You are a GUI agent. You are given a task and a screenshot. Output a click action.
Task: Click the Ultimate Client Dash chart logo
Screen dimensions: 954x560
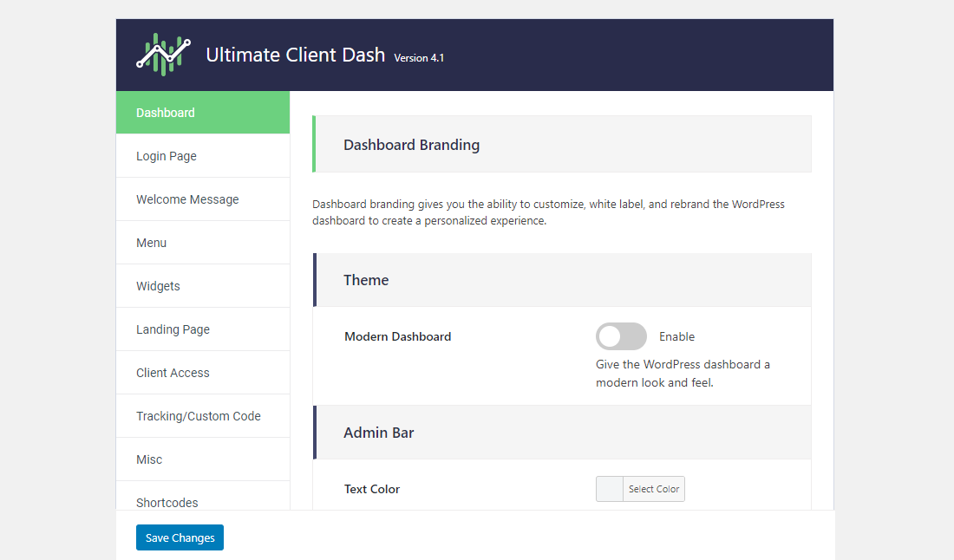[x=163, y=54]
